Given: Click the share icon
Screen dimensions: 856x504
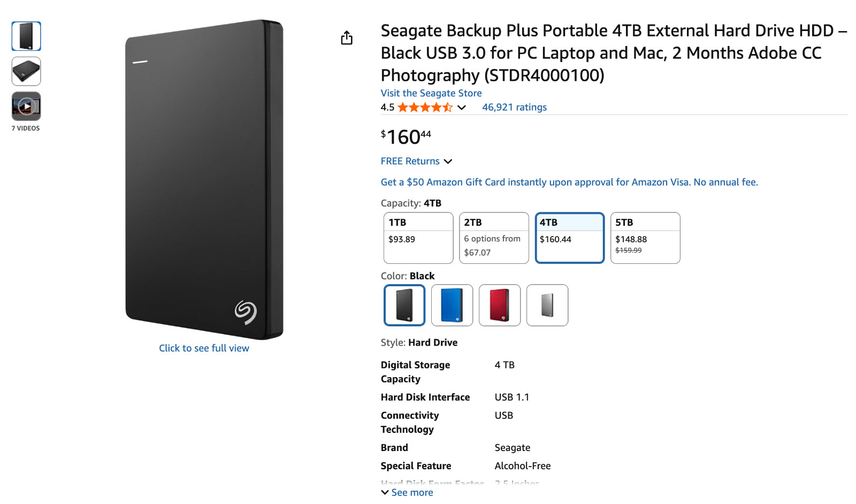Looking at the screenshot, I should (x=347, y=37).
